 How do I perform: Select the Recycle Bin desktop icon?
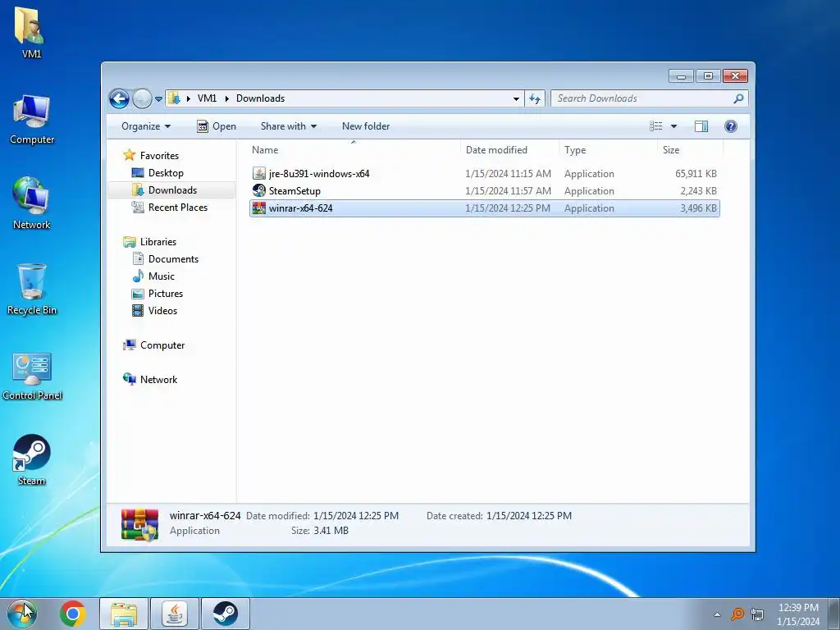point(32,290)
